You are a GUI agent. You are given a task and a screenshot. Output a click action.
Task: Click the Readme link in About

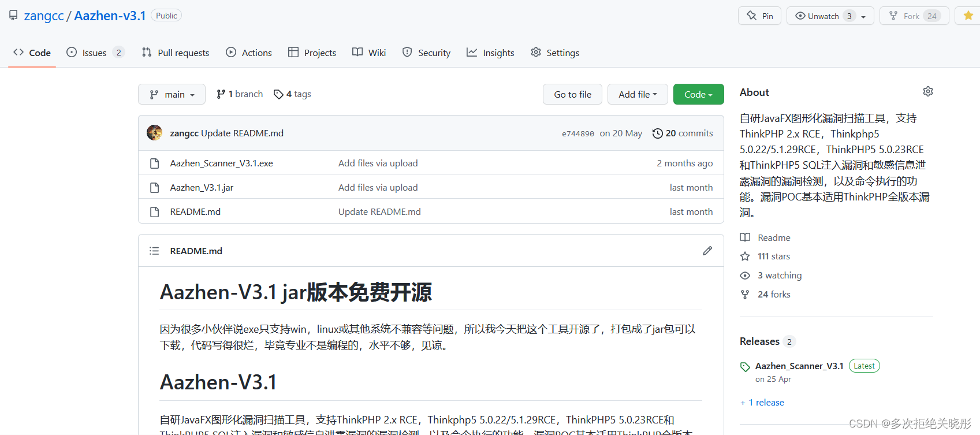tap(765, 237)
